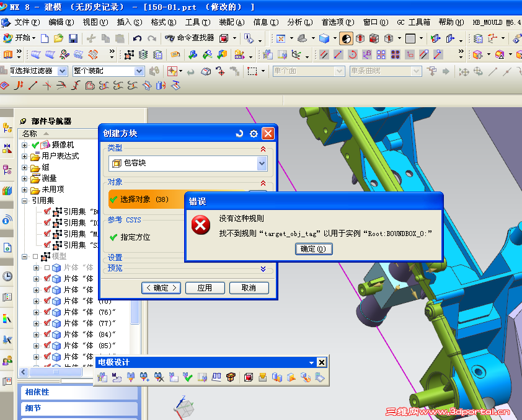The width and height of the screenshot is (522, 420).
Task: Open the 包容块 type dropdown
Action: tap(262, 164)
